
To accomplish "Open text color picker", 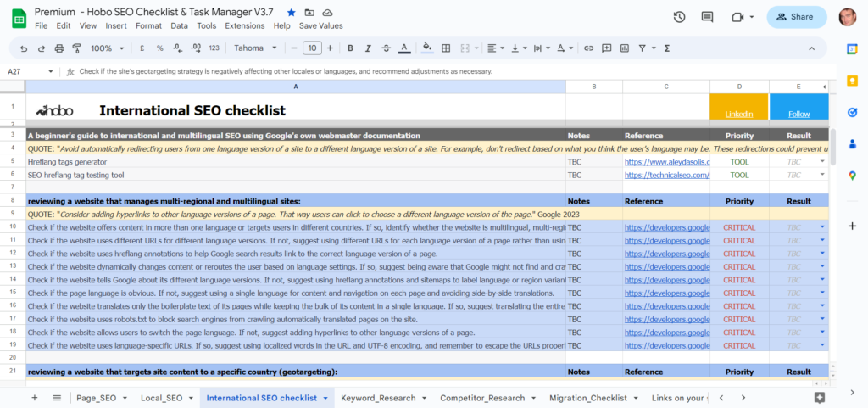I will click(404, 48).
